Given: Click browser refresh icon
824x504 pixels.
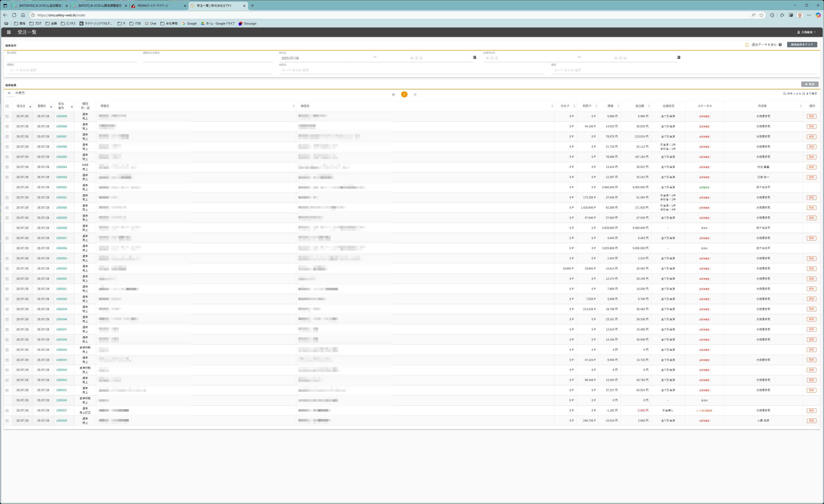Looking at the screenshot, I should (x=14, y=15).
